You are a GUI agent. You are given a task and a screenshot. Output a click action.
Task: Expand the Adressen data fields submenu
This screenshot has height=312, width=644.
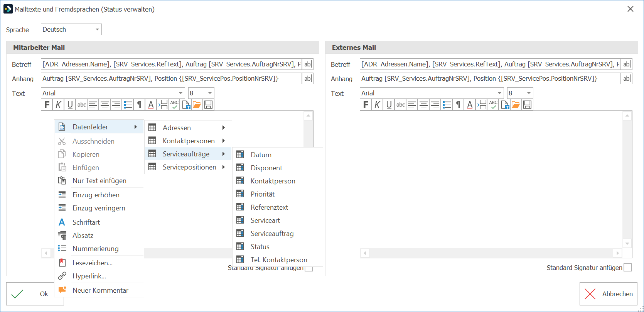pos(188,128)
